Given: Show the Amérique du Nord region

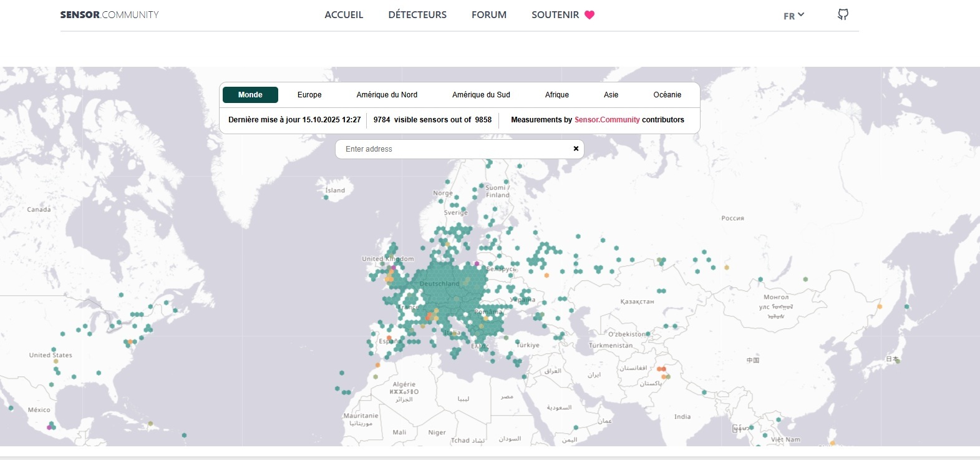Looking at the screenshot, I should pos(387,95).
